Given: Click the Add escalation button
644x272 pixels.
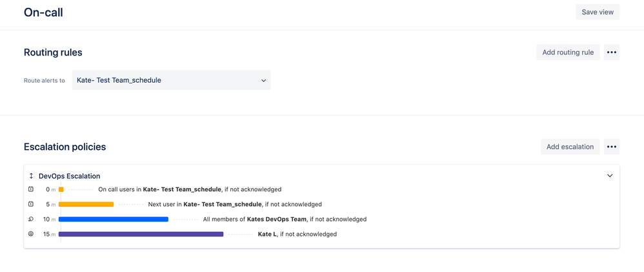Looking at the screenshot, I should point(570,147).
